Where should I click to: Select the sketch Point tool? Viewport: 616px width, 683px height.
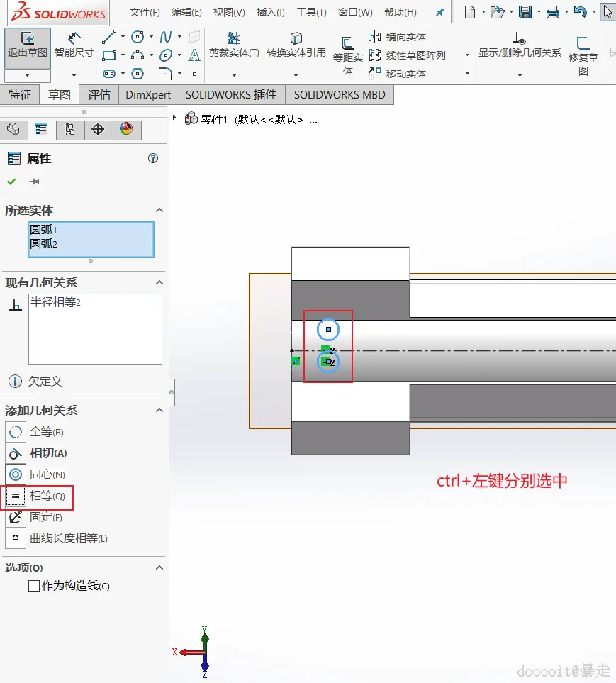(195, 74)
